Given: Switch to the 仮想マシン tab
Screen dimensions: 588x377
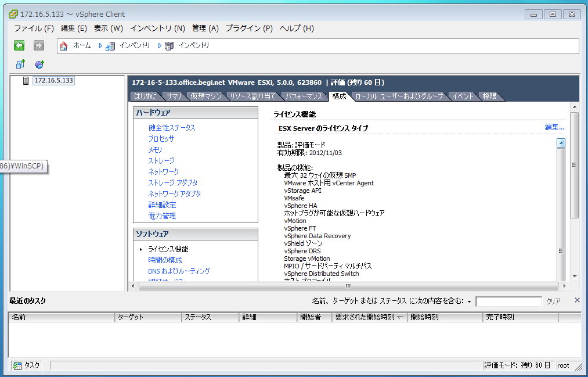Looking at the screenshot, I should [206, 96].
